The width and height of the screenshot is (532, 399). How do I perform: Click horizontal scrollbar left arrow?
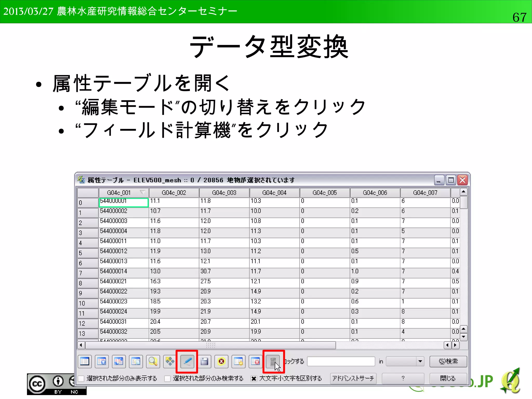(81, 345)
